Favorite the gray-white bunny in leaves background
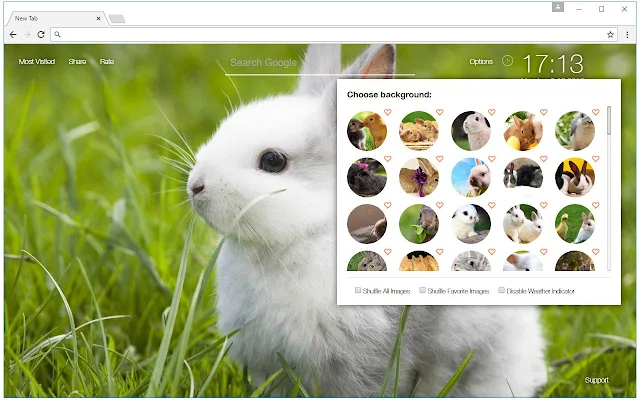The width and height of the screenshot is (640, 400). tap(596, 112)
